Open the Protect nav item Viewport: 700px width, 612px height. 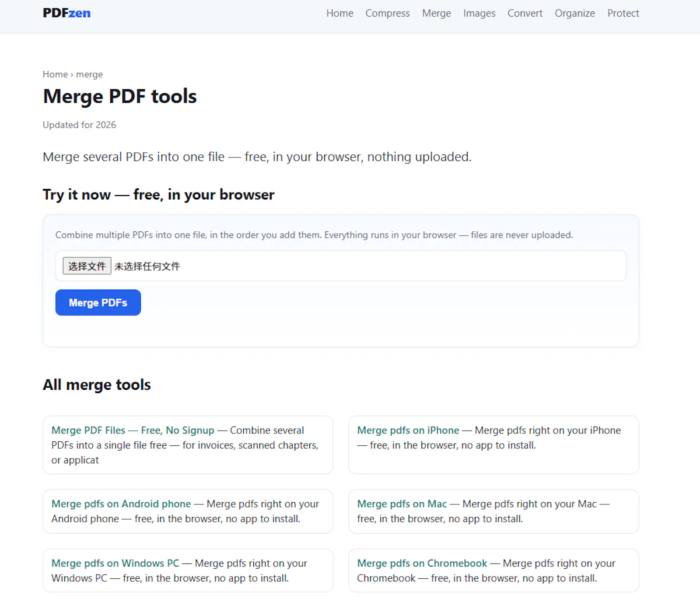point(623,13)
